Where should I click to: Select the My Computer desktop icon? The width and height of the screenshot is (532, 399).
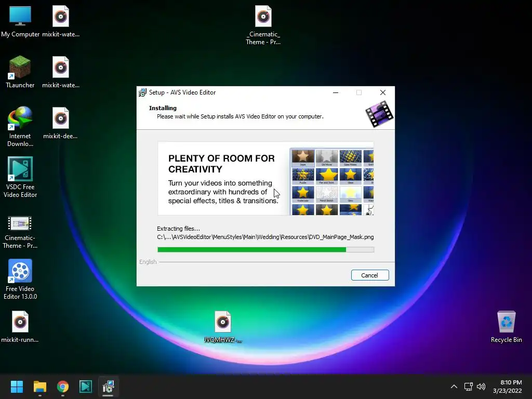click(20, 22)
